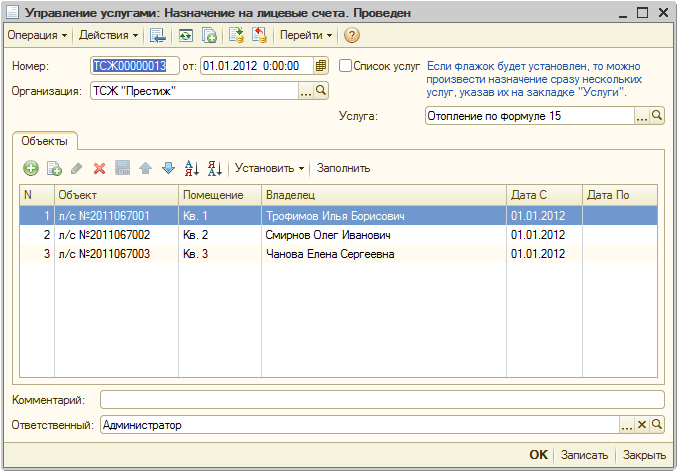The width and height of the screenshot is (677, 471).
Task: Click the Кв. 1 cell
Action: coord(220,216)
